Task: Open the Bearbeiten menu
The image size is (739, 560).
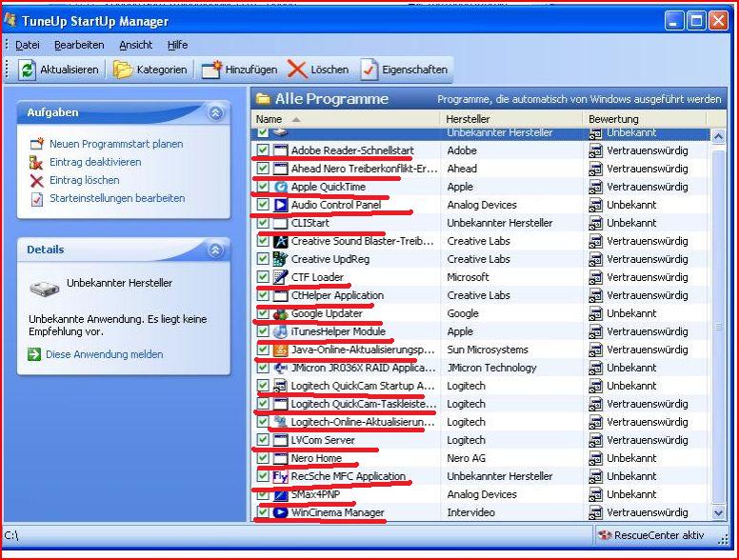Action: [79, 46]
